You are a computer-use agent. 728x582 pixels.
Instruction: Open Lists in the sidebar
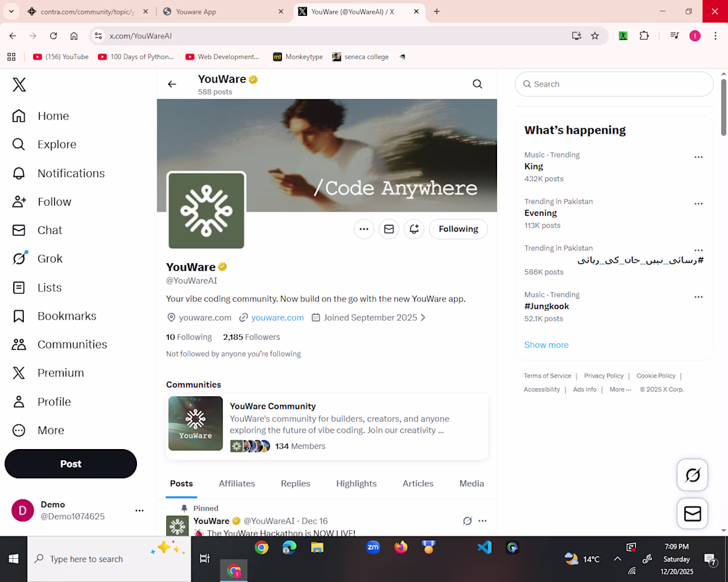point(36,287)
